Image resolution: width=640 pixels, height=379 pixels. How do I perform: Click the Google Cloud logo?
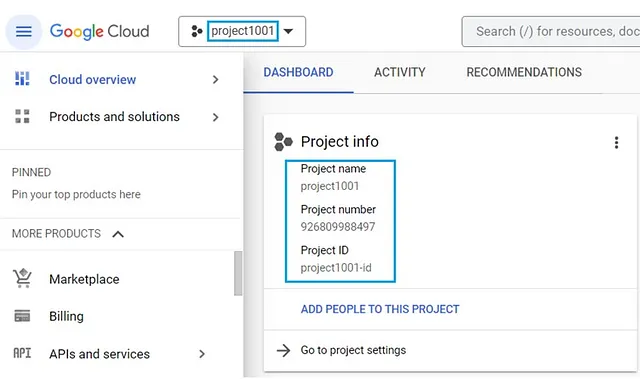coord(100,31)
